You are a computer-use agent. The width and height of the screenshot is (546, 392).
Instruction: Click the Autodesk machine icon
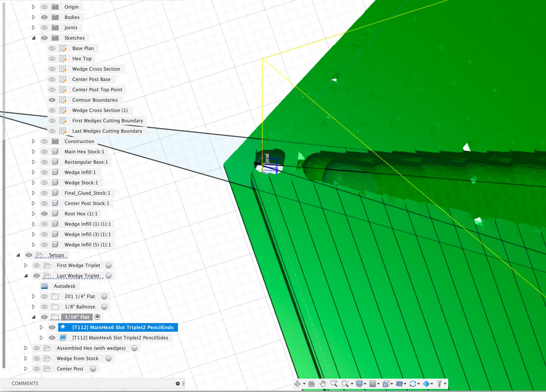[44, 286]
